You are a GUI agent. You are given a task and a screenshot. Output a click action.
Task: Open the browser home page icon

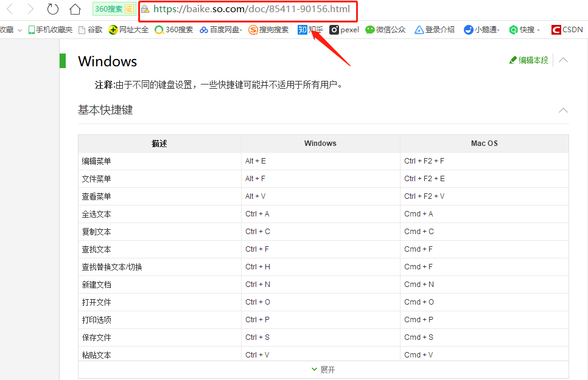click(75, 9)
